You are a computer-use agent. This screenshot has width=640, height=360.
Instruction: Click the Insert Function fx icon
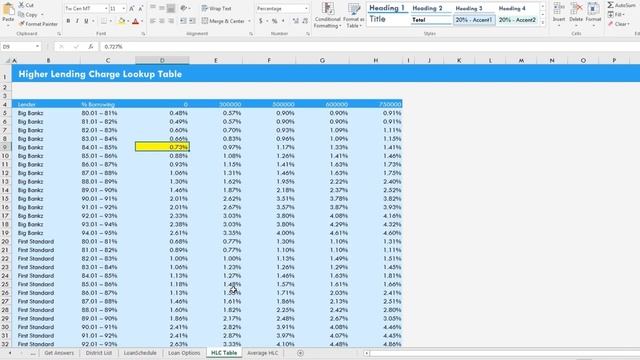[91, 47]
